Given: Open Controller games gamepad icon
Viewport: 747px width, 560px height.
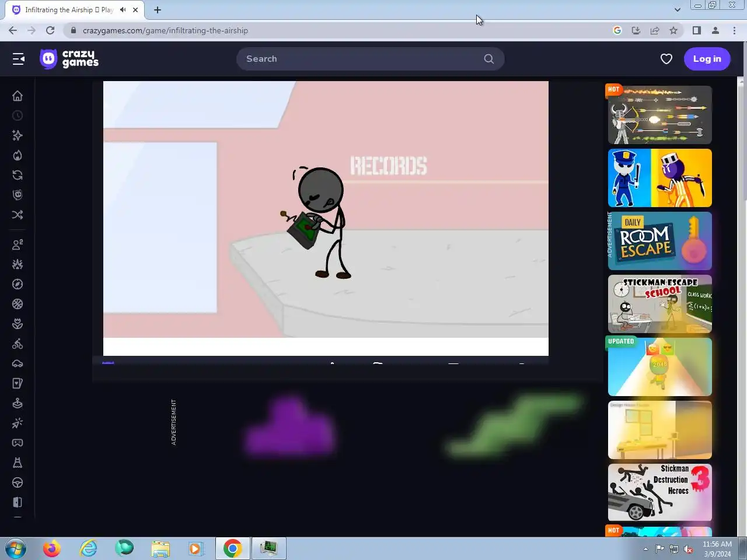Looking at the screenshot, I should (18, 443).
